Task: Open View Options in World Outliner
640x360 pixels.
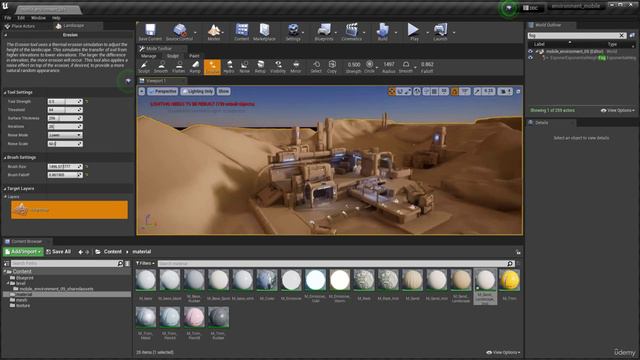Action: coord(618,111)
